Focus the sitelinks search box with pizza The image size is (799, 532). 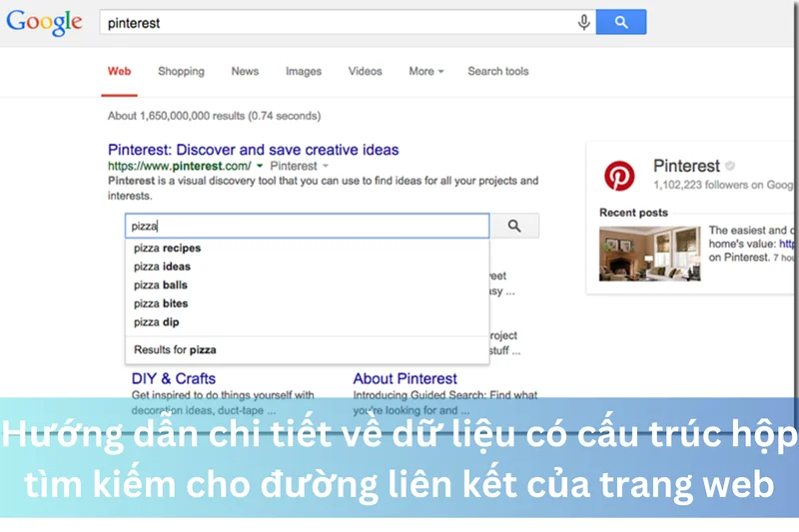click(x=308, y=226)
